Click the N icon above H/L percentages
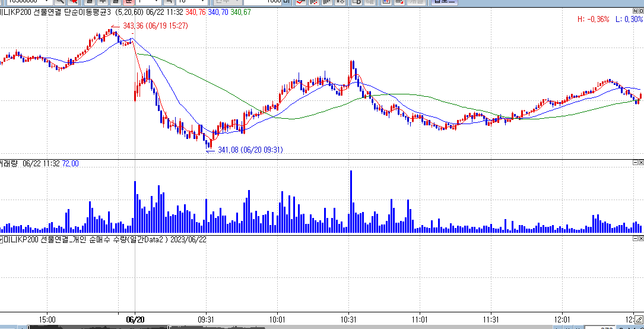The height and width of the screenshot is (329, 644). (636, 11)
